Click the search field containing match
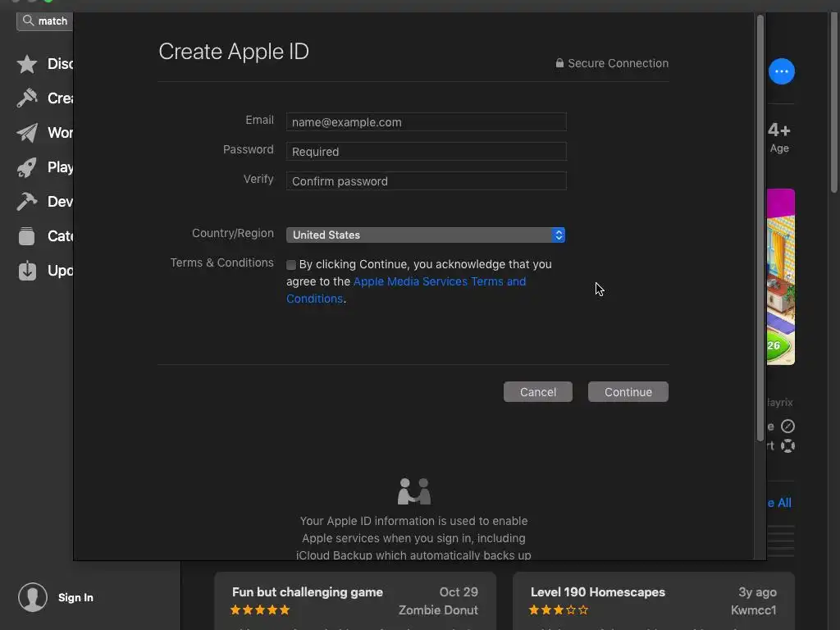The height and width of the screenshot is (630, 840). coord(45,21)
